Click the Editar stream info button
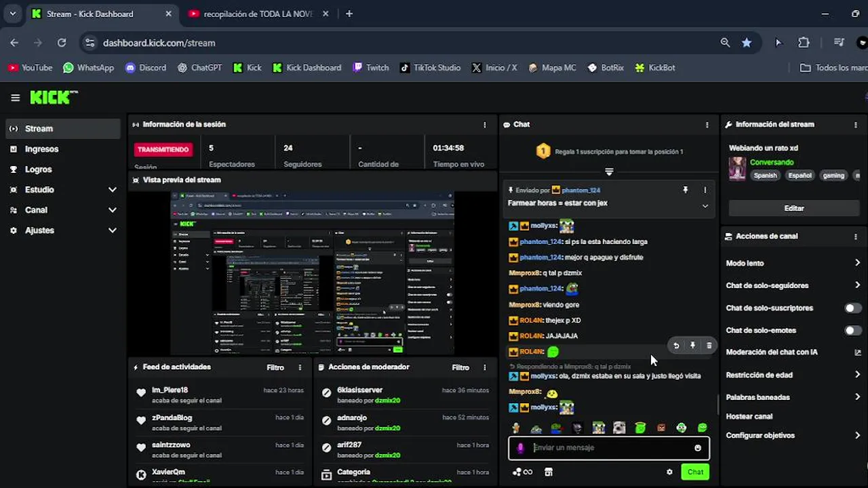868x488 pixels. coord(794,208)
